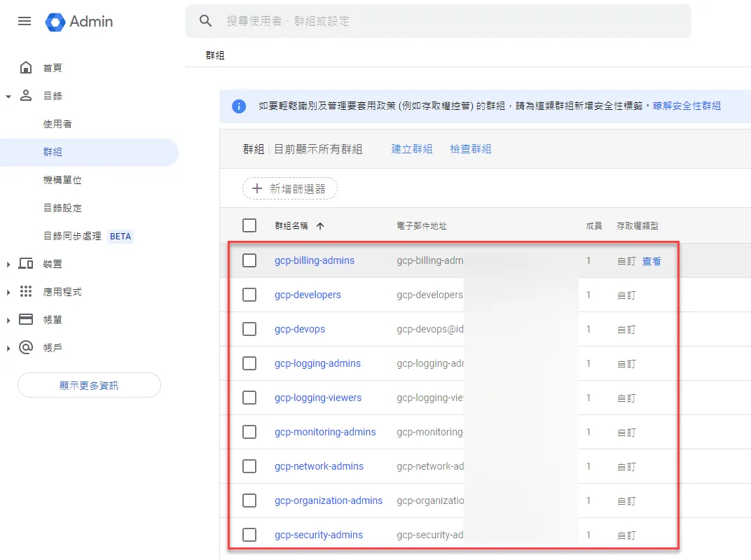Click the Google Admin logo
Viewport: 751px width, 560px height.
point(79,22)
